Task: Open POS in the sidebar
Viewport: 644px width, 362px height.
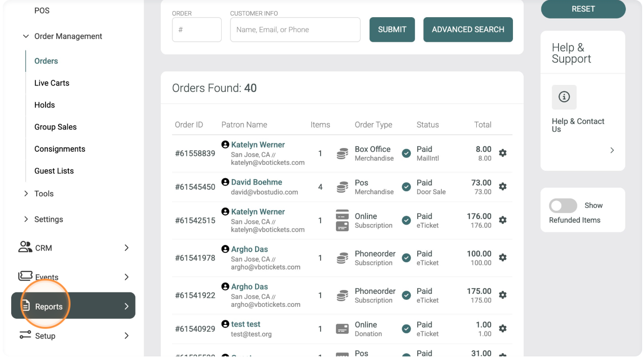Action: click(42, 10)
